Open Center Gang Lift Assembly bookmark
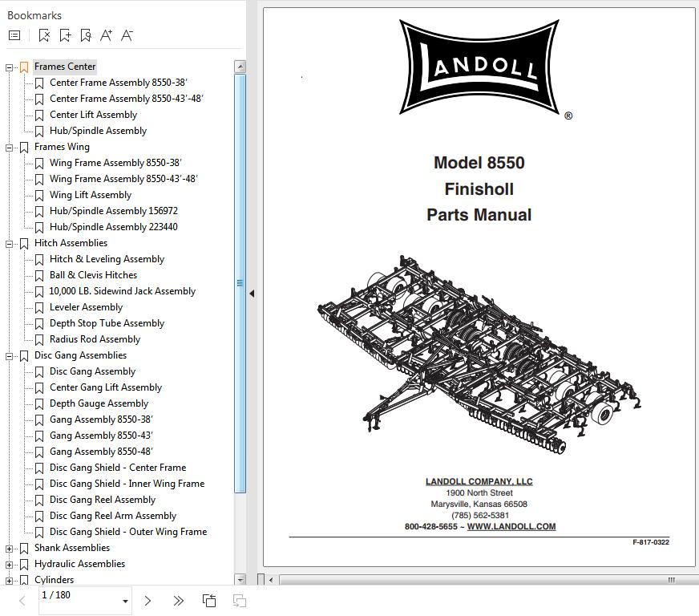 coord(106,387)
